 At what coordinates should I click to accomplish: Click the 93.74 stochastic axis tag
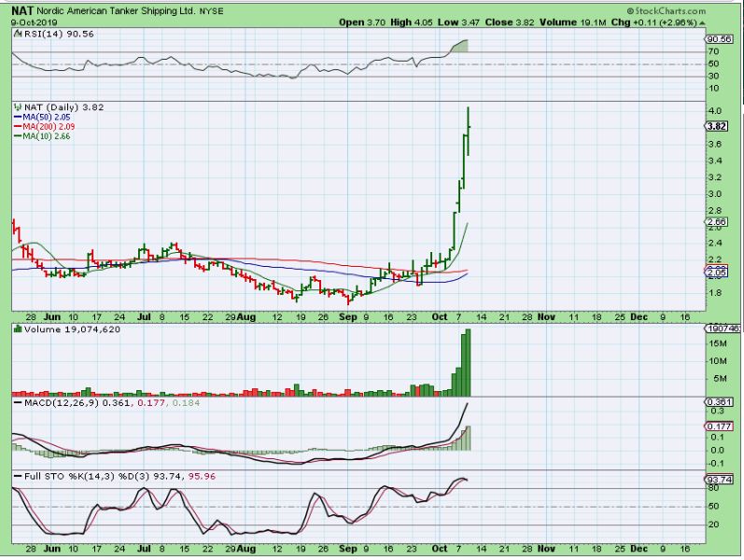(x=719, y=480)
